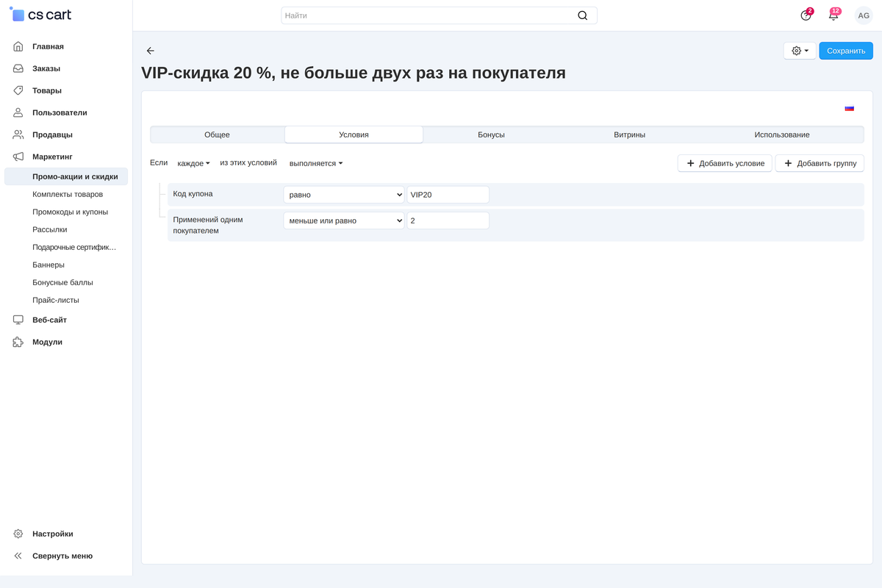
Task: Select the Условия tab
Action: click(x=354, y=135)
